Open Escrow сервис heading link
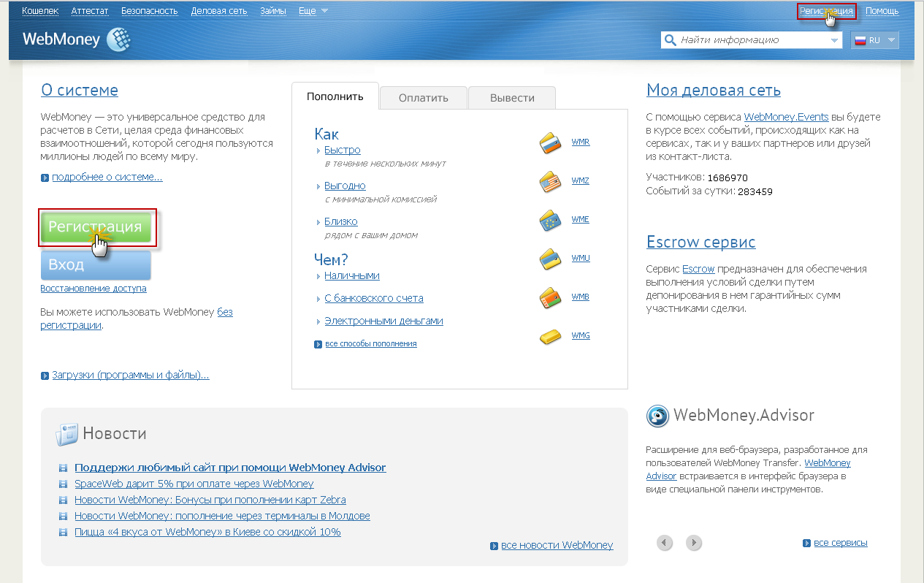Screen dimensions: 924x583 [x=701, y=242]
